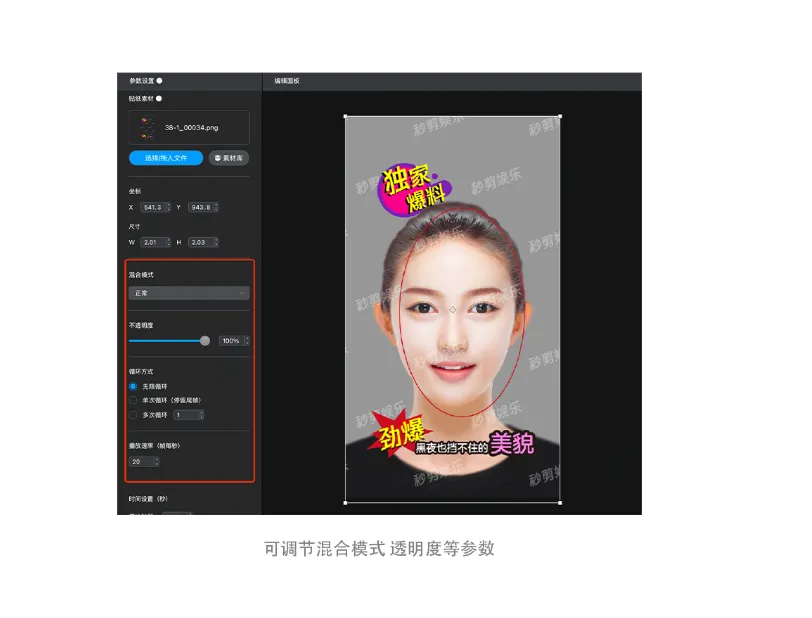Switch to the 编辑面板 panel tab
The image size is (812, 618).
pos(287,81)
